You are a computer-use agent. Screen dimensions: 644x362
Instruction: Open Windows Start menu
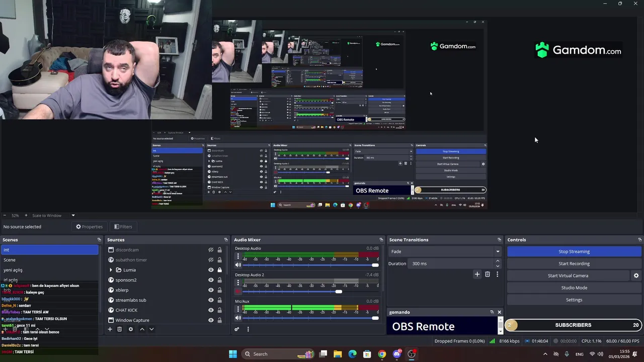pyautogui.click(x=233, y=354)
